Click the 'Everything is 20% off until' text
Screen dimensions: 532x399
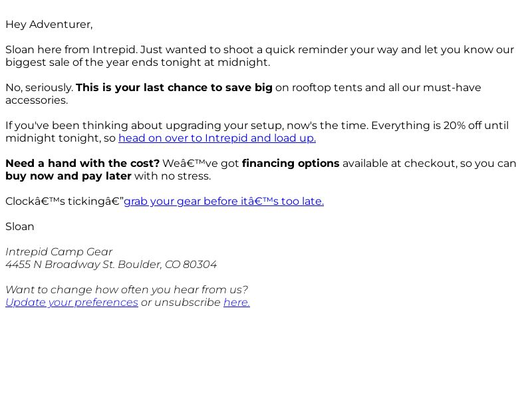pos(440,126)
